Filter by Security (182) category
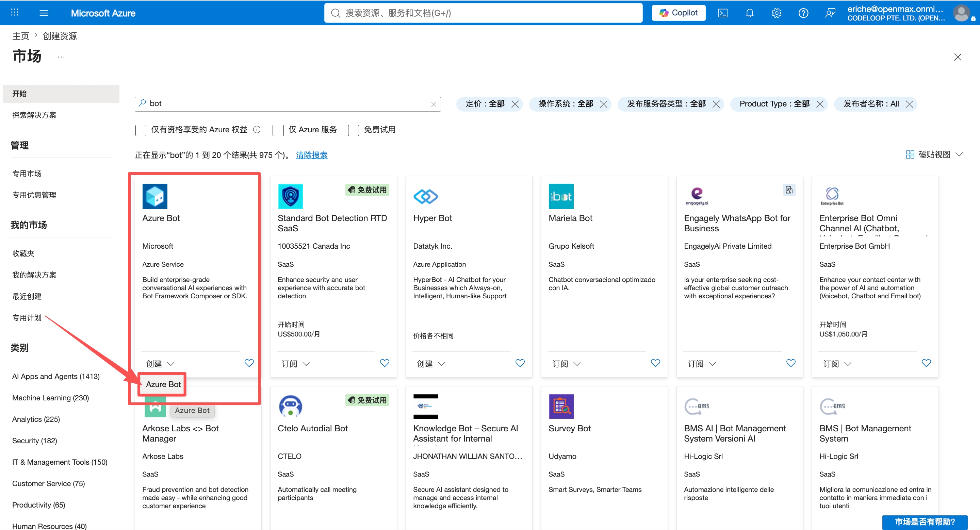 (x=35, y=441)
